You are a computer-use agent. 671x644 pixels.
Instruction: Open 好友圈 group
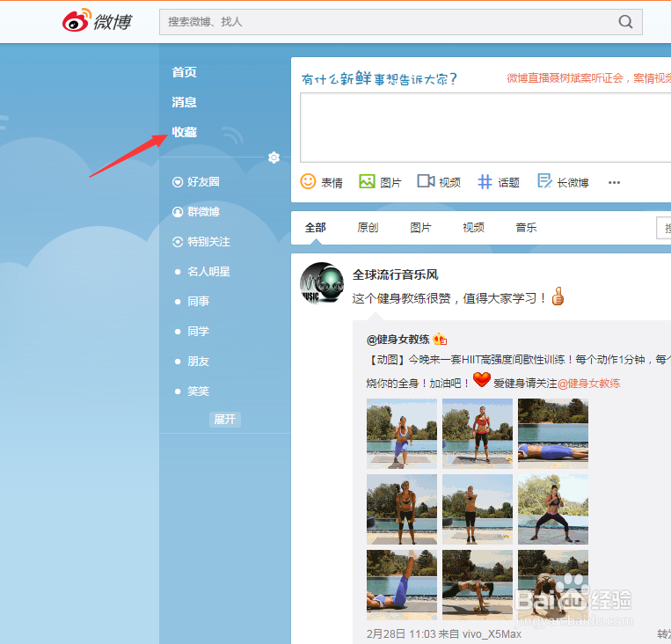196,182
